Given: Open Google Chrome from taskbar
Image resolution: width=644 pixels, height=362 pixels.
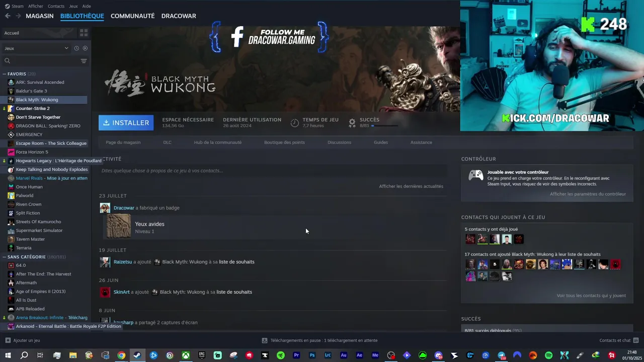Looking at the screenshot, I should point(121,355).
